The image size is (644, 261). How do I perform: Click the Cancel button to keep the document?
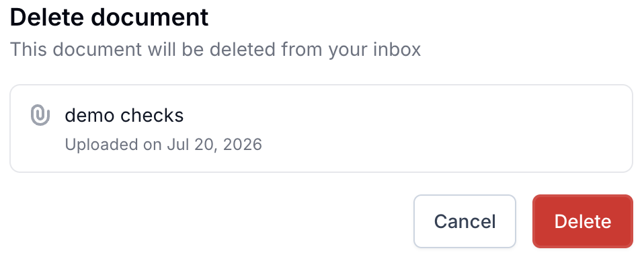(465, 221)
